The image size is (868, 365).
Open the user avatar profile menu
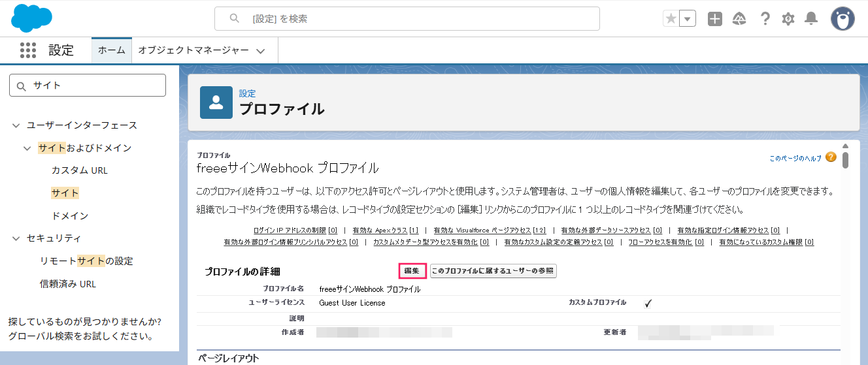coord(843,18)
